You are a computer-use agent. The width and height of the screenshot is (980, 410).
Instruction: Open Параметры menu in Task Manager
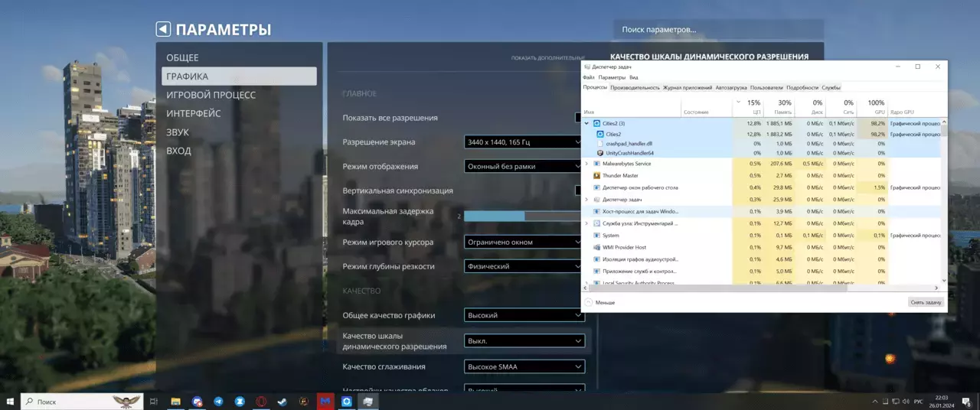point(612,77)
